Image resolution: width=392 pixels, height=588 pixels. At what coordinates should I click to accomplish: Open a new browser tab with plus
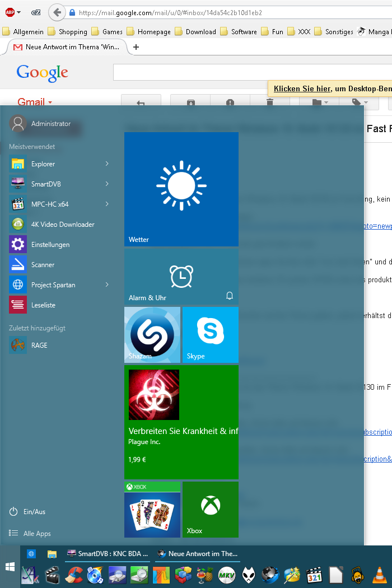[136, 47]
